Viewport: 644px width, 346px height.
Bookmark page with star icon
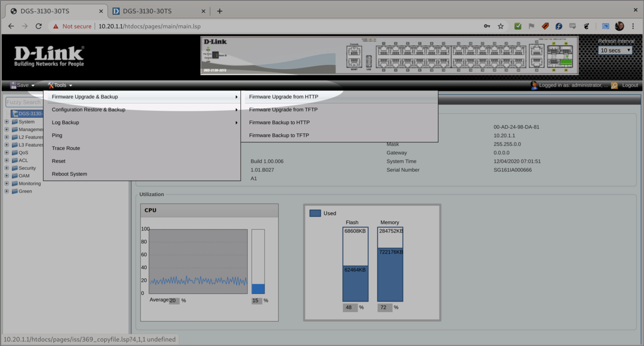[x=501, y=26]
